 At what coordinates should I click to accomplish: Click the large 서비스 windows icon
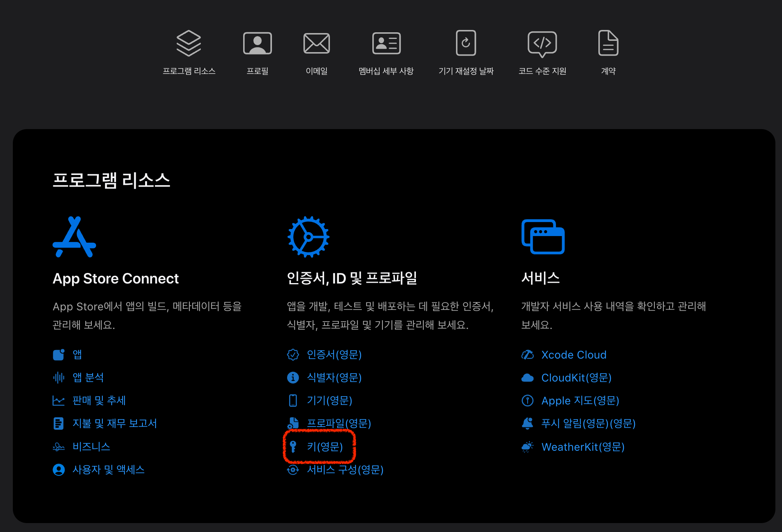543,237
